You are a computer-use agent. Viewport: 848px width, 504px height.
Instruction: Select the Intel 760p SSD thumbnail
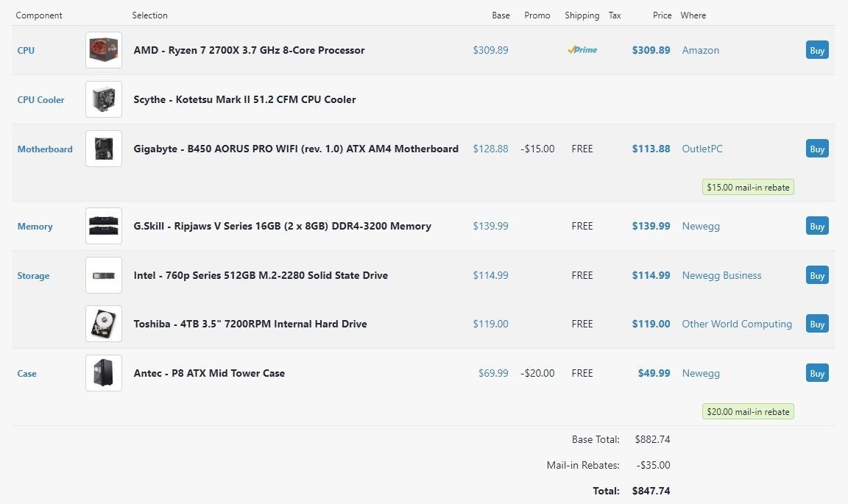point(104,275)
